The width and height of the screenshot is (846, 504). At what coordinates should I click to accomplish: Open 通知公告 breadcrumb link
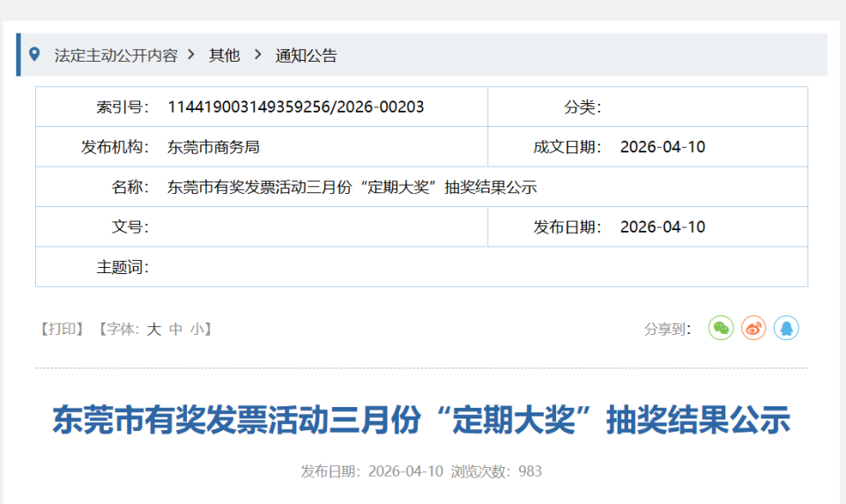pyautogui.click(x=307, y=56)
